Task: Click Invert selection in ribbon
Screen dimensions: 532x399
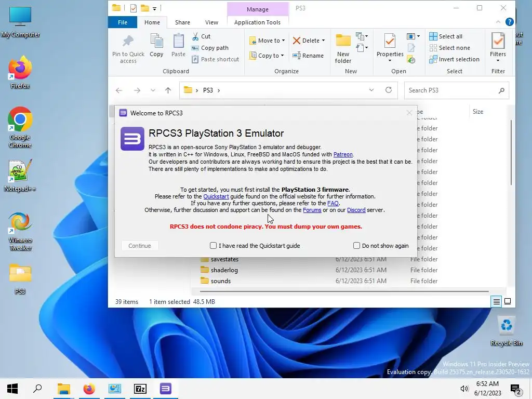Action: [x=454, y=59]
